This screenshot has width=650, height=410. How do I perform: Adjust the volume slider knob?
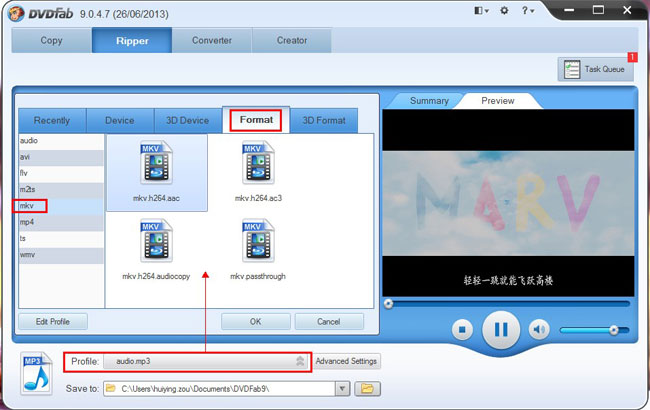[x=614, y=330]
